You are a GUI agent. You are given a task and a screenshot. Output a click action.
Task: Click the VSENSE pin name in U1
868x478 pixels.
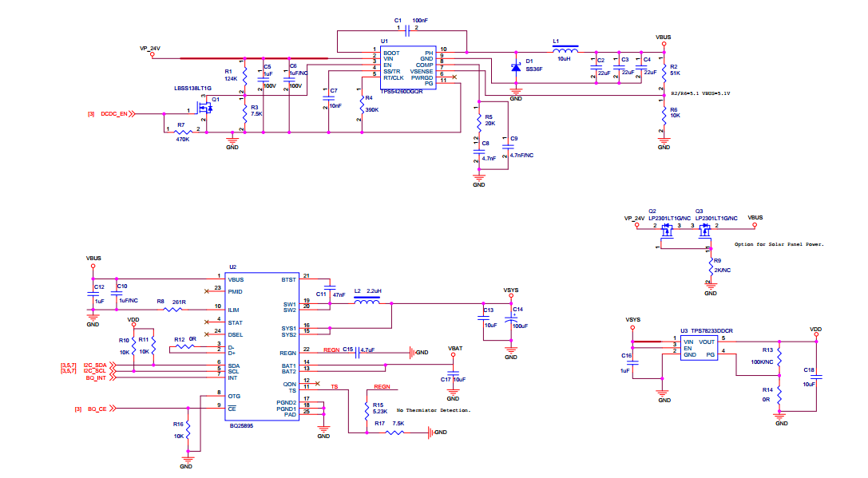tap(422, 71)
